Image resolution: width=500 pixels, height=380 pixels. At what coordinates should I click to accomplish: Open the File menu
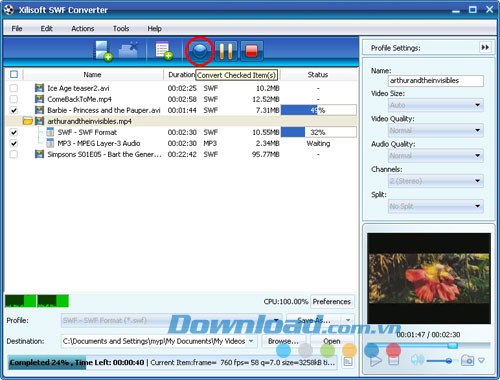[x=17, y=28]
